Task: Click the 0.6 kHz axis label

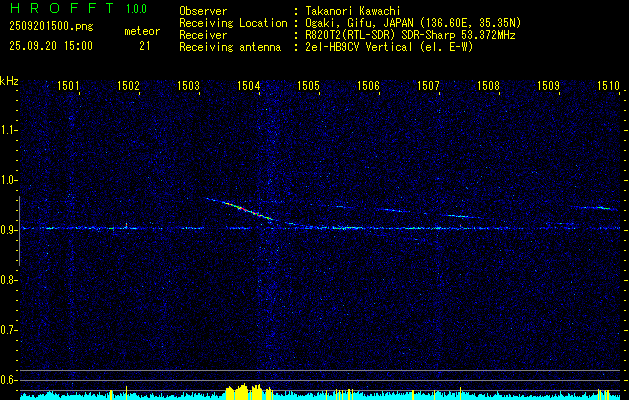Action: (x=7, y=380)
